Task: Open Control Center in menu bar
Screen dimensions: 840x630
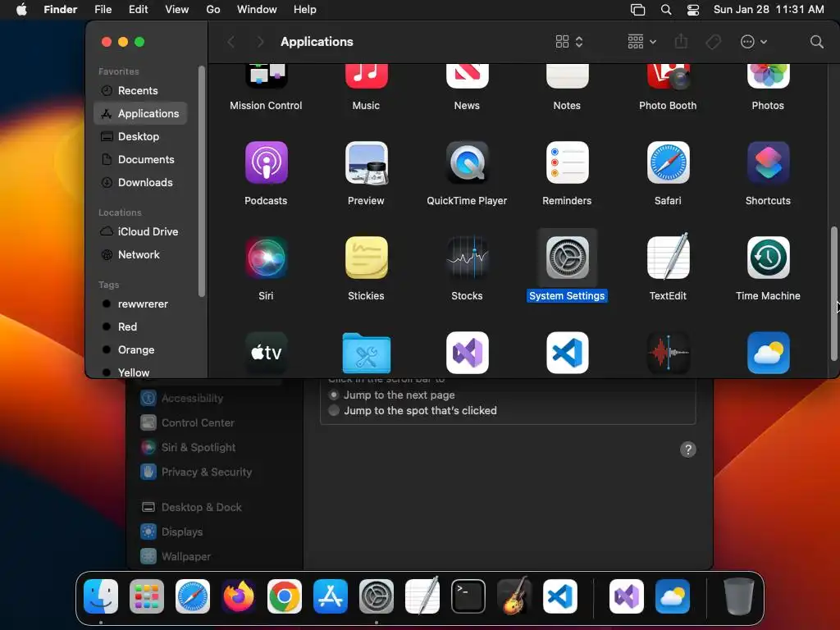Action: click(692, 10)
